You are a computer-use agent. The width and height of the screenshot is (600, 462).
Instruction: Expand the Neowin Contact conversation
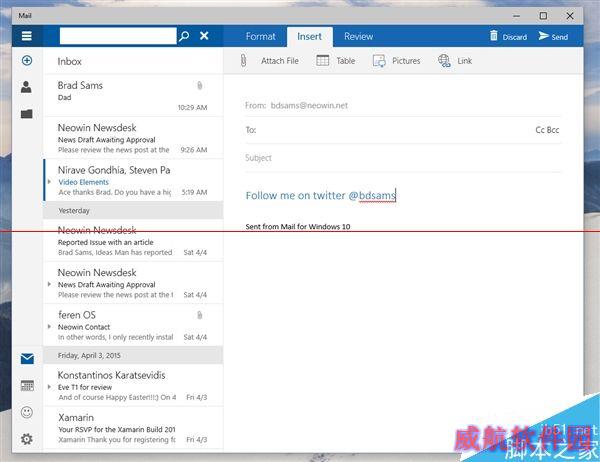coord(49,327)
